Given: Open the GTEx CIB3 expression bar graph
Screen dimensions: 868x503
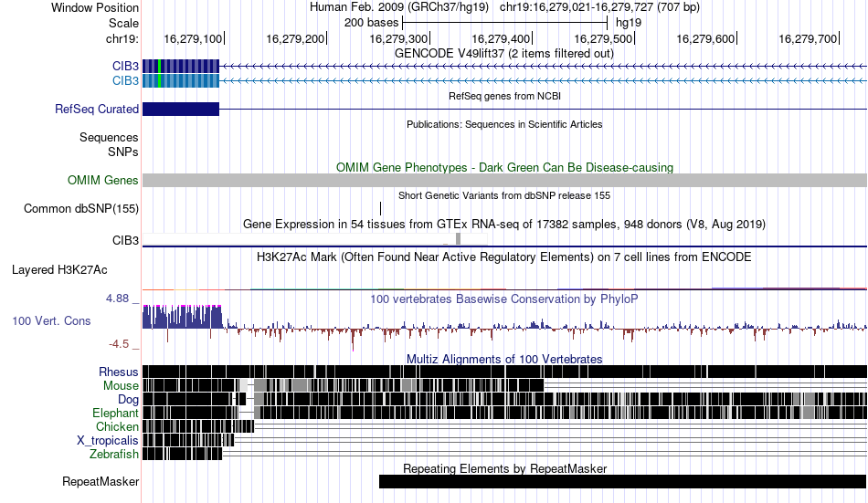Looking at the screenshot, I should pos(315,239).
